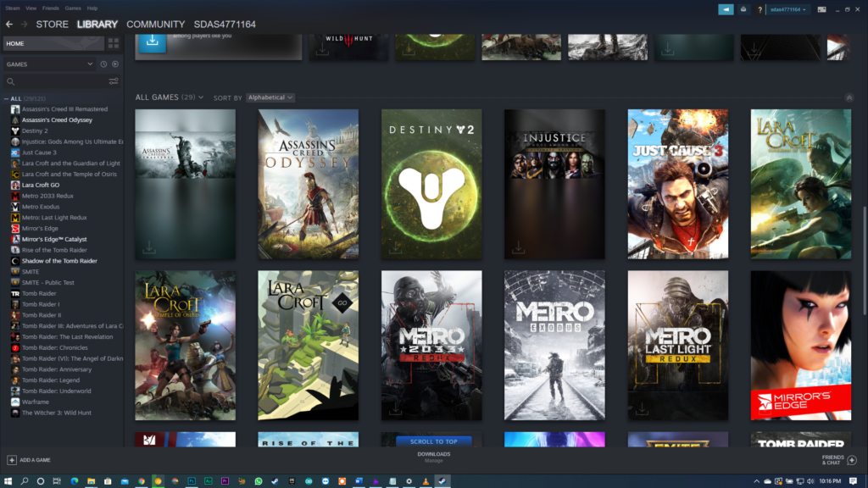Image resolution: width=868 pixels, height=488 pixels.
Task: Open the Help menu
Action: tap(92, 8)
